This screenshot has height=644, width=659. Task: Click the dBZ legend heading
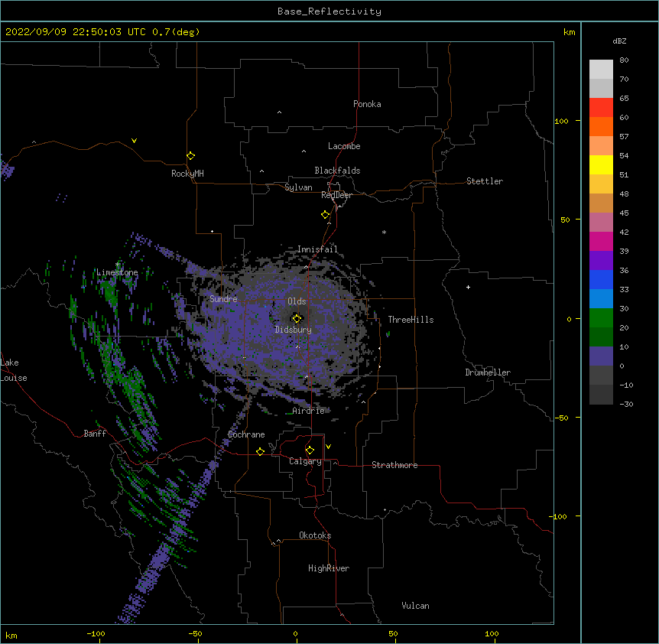(619, 41)
